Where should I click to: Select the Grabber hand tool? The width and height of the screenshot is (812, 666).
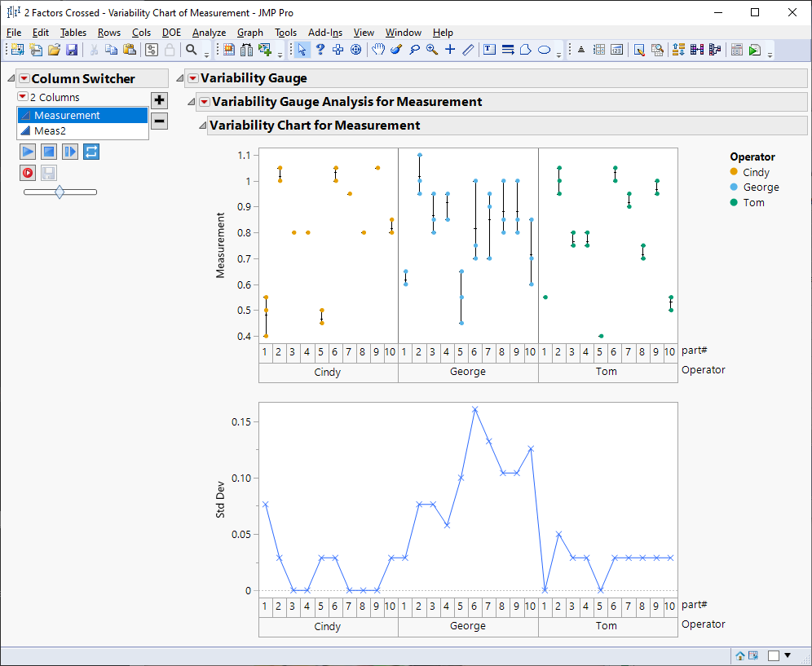378,50
